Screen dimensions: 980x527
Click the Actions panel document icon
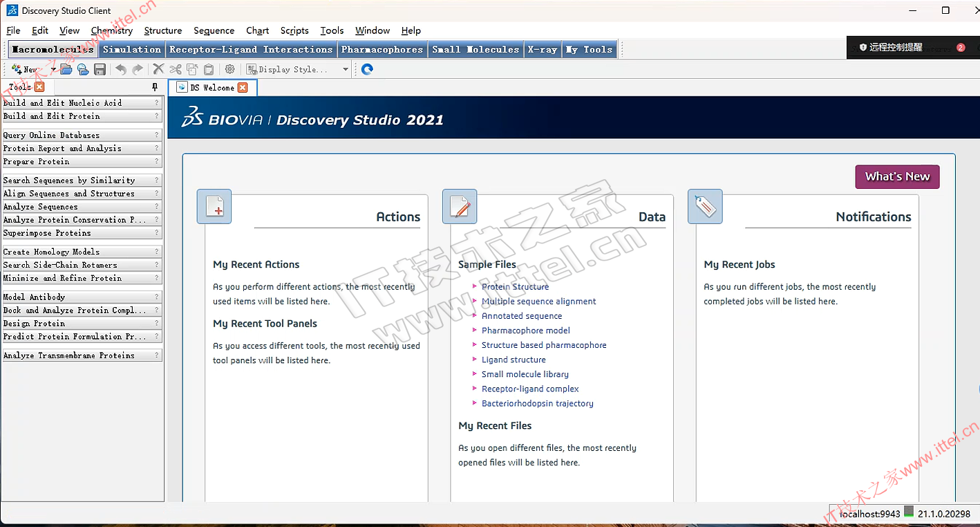tap(214, 207)
